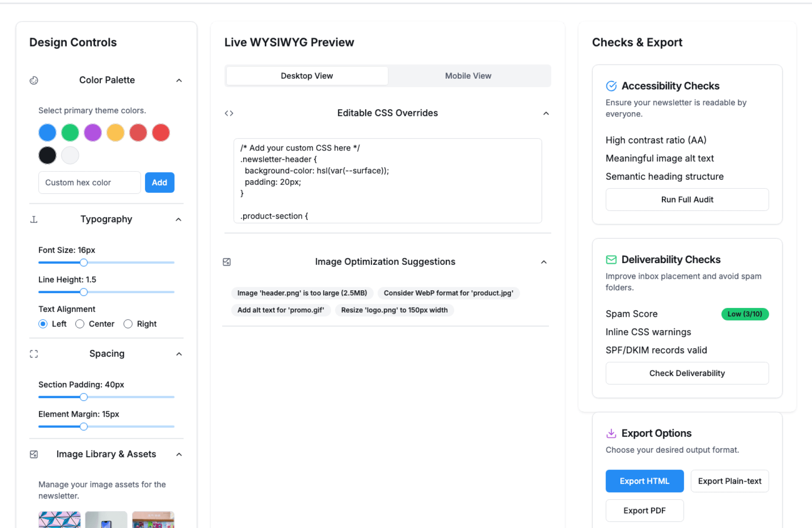Click the typography icon next to Typography
The width and height of the screenshot is (812, 528).
(34, 220)
